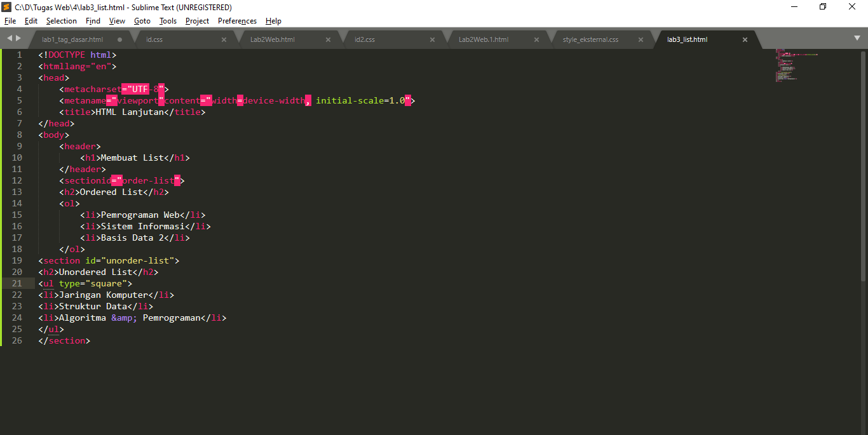Open the Tools menu
Image resolution: width=868 pixels, height=435 pixels.
[167, 21]
